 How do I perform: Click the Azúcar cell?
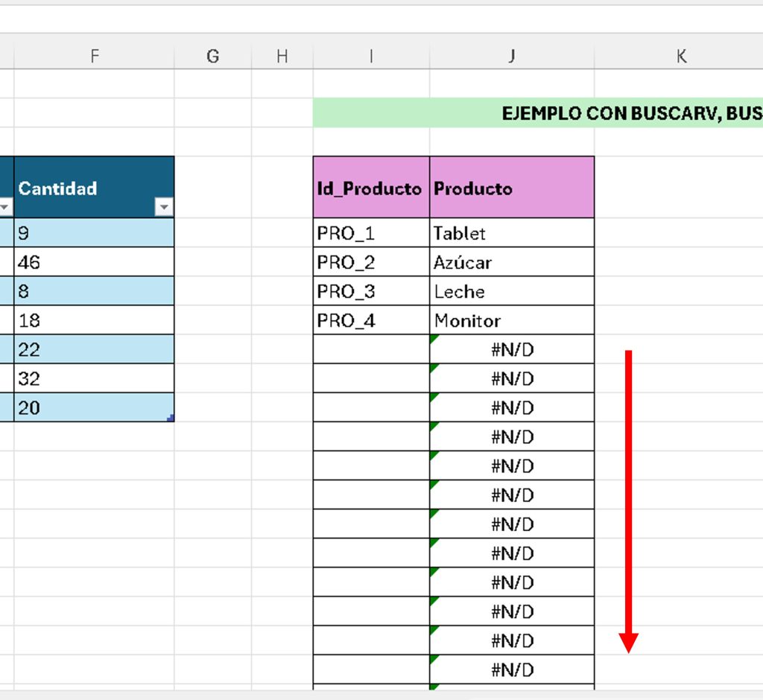pos(511,262)
